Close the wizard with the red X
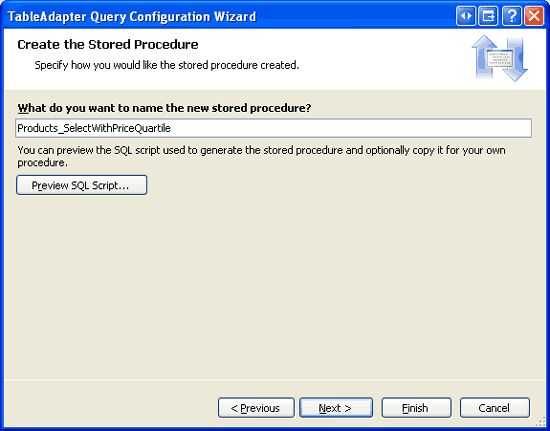 coord(534,16)
